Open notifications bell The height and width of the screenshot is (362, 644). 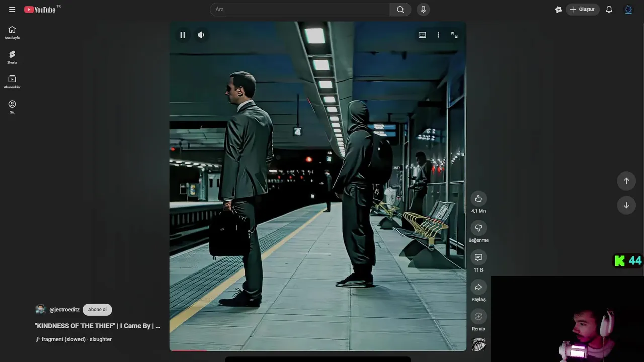pyautogui.click(x=609, y=9)
